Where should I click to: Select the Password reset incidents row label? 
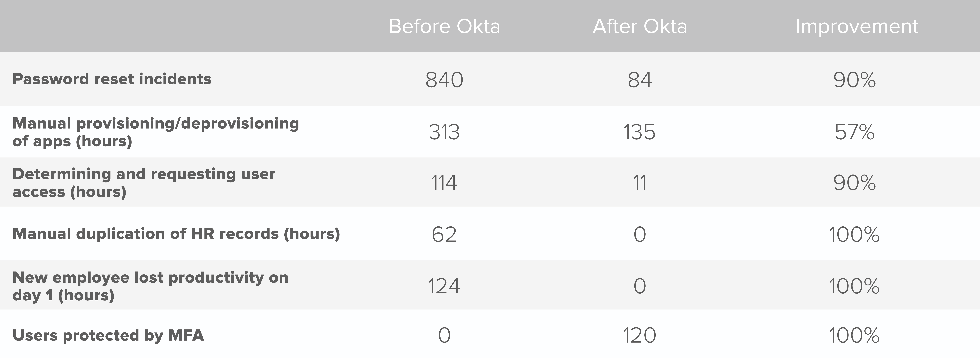click(x=112, y=79)
